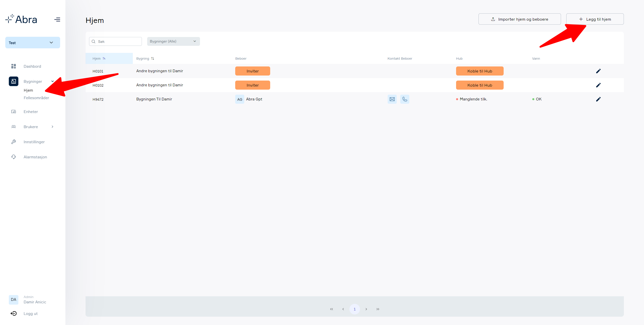644x325 pixels.
Task: Open the Bygninger (Alle) filter dropdown
Action: 174,41
